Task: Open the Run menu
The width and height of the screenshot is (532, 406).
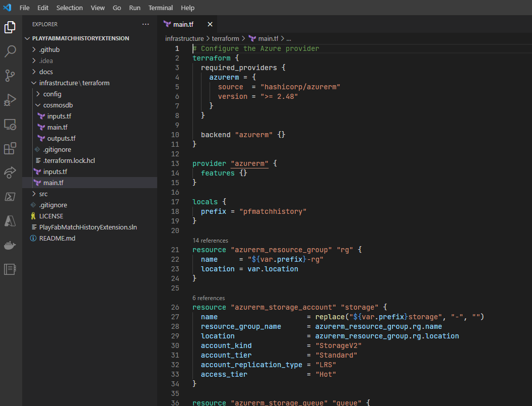Action: [135, 8]
